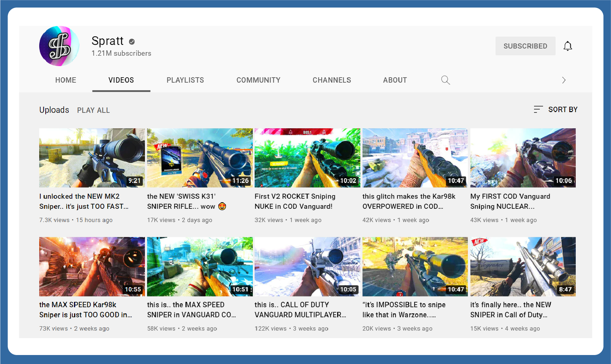This screenshot has width=611, height=364.
Task: Click title 'First V2 ROCKET Sniping NUKE'
Action: (x=295, y=201)
